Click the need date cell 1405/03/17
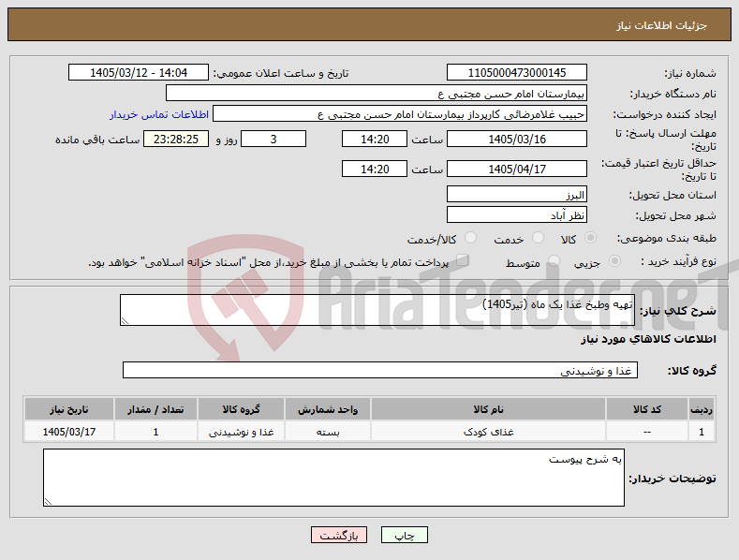This screenshot has height=560, width=739. point(68,432)
